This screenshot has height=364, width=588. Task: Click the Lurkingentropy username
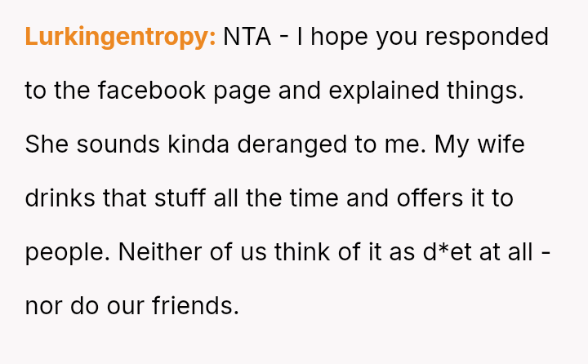(x=120, y=37)
